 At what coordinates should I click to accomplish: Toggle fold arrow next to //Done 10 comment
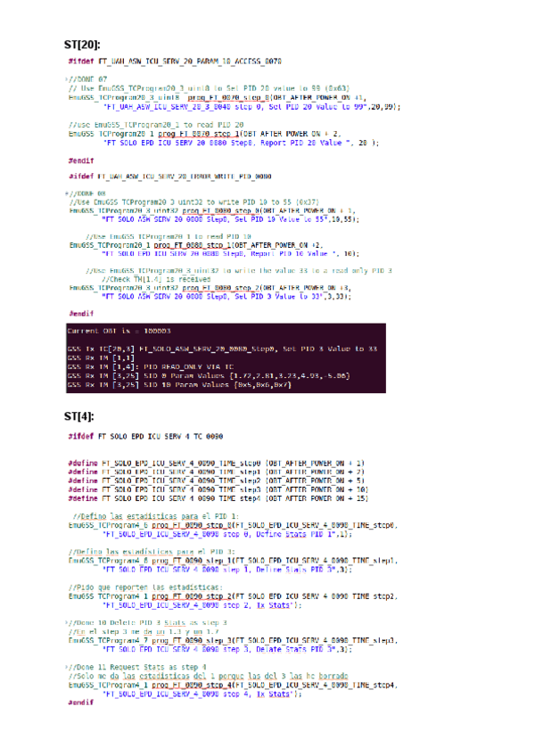tap(68, 620)
